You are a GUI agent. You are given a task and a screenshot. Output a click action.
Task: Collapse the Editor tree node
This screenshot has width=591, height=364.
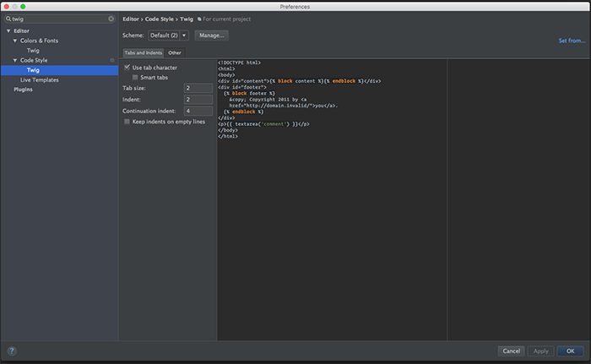(x=8, y=30)
